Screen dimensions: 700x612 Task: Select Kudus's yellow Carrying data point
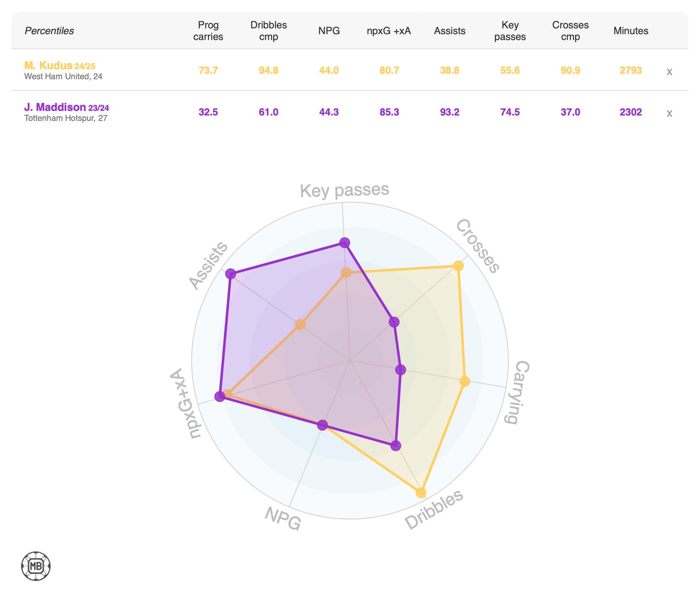(465, 381)
